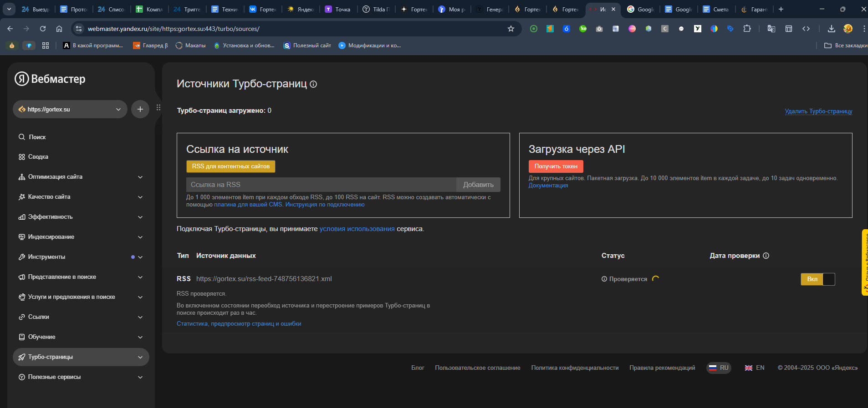Expand Индексирование section
Image resolution: width=868 pixels, height=408 pixels.
coord(81,237)
